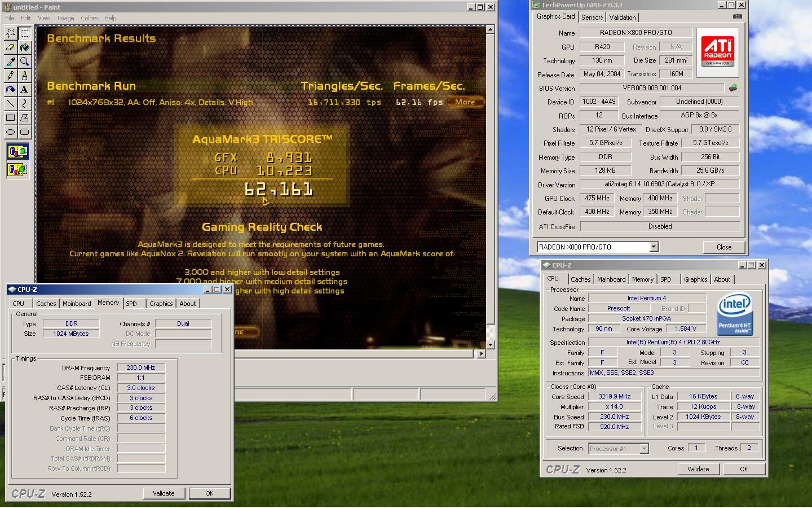Expand the RADEON X800 PRO/GTO card dropdown

click(x=654, y=247)
